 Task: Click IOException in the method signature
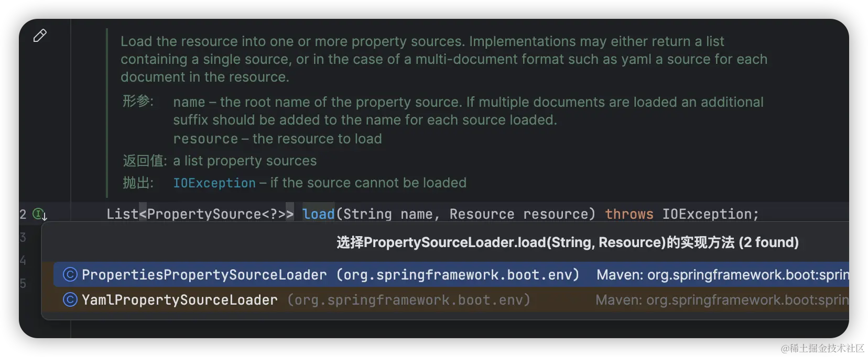[707, 214]
